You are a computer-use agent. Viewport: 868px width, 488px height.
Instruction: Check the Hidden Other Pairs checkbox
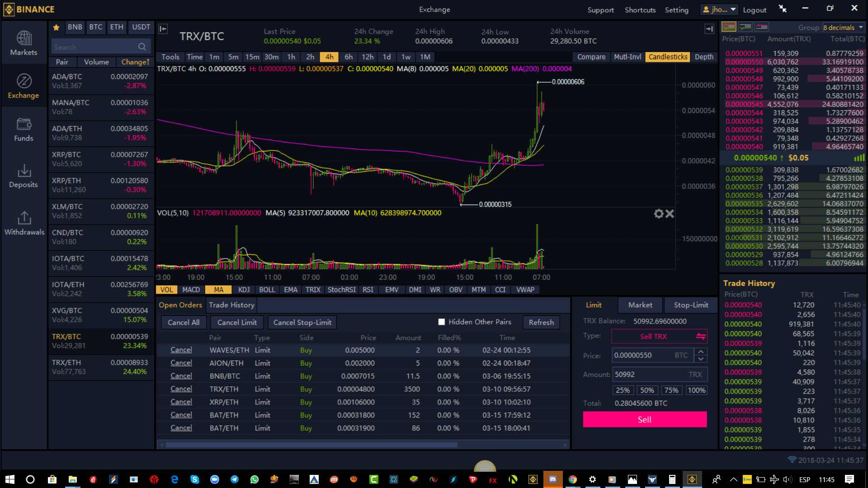[442, 322]
